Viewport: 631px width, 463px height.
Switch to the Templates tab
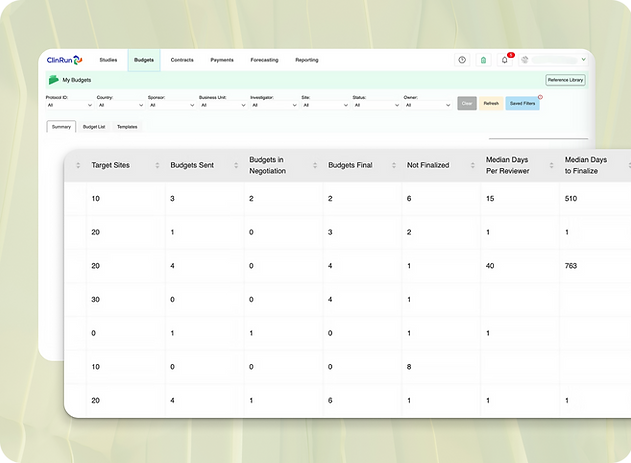point(127,127)
